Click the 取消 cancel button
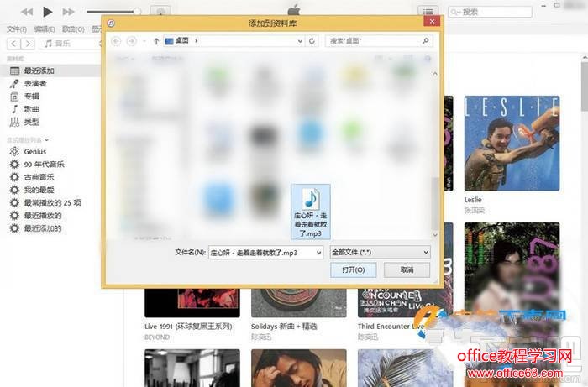The height and width of the screenshot is (387, 588). [407, 269]
